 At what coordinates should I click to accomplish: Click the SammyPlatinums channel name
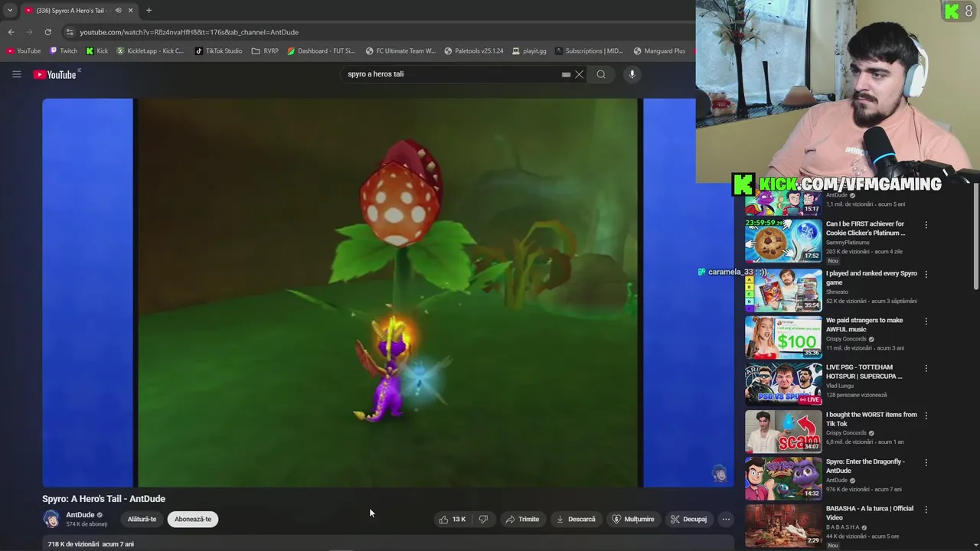point(848,243)
